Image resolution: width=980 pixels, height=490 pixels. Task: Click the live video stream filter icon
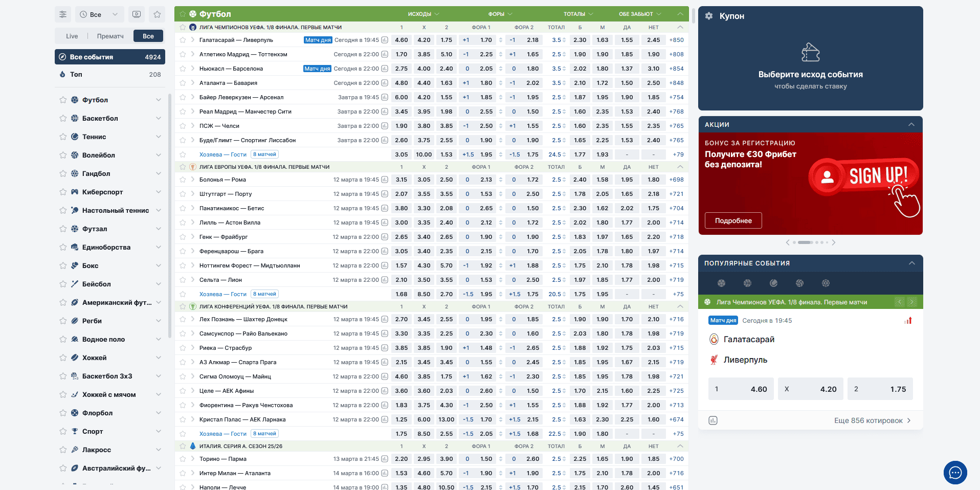point(137,14)
